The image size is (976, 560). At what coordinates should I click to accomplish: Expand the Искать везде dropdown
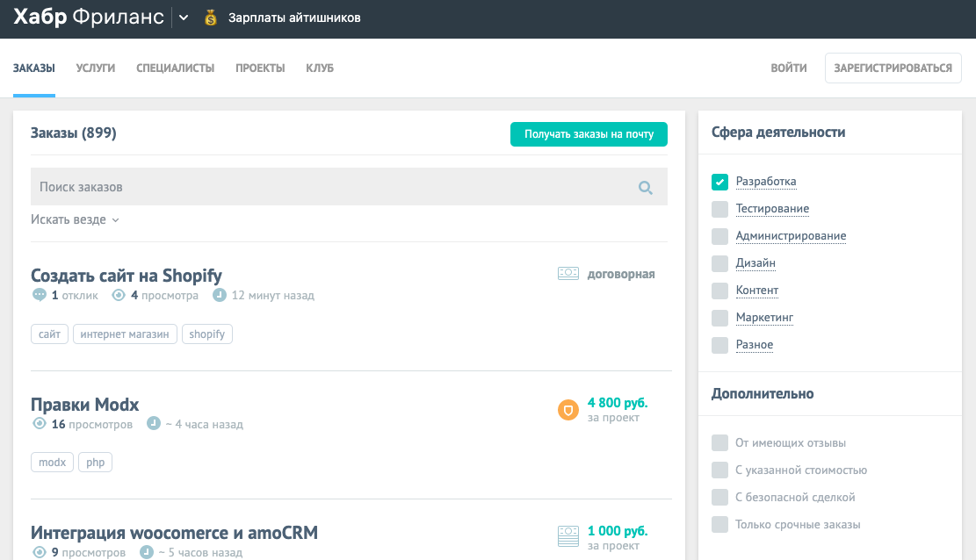point(75,219)
